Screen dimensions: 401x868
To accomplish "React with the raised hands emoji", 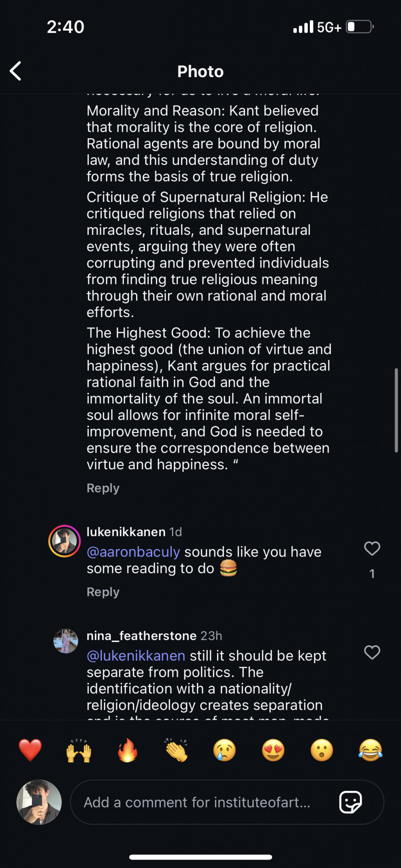I will pos(79,750).
